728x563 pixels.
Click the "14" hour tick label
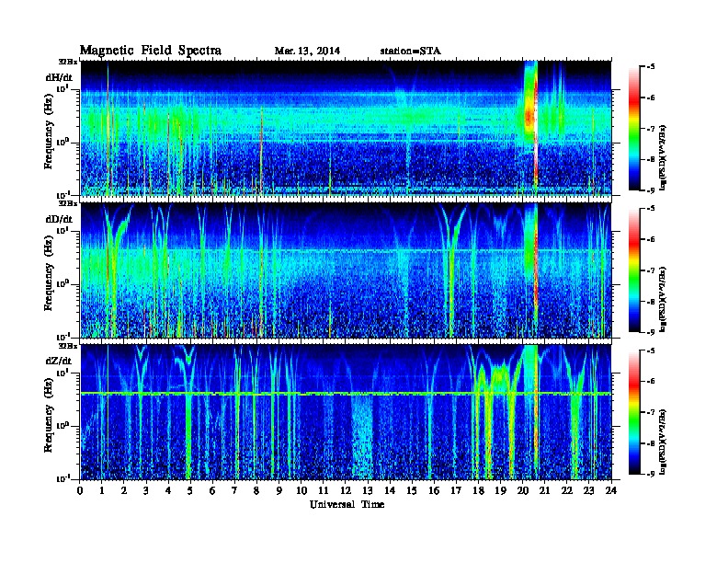pyautogui.click(x=390, y=491)
